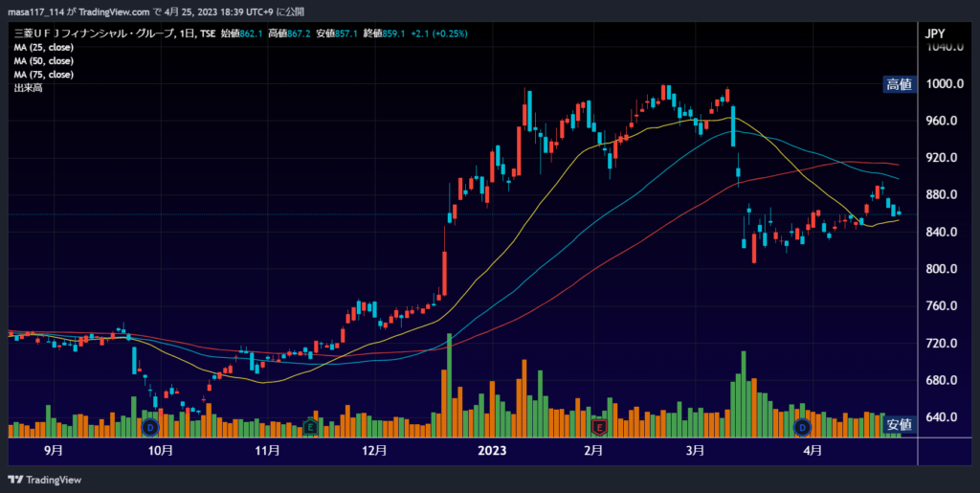The width and height of the screenshot is (980, 493).
Task: Click the TradingView.com text in header
Action: 115,11
